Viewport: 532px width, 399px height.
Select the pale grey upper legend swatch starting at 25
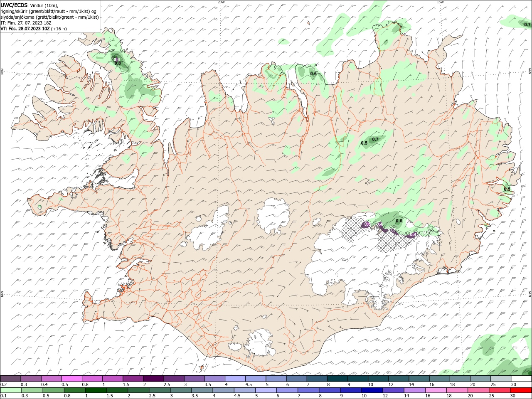point(501,378)
